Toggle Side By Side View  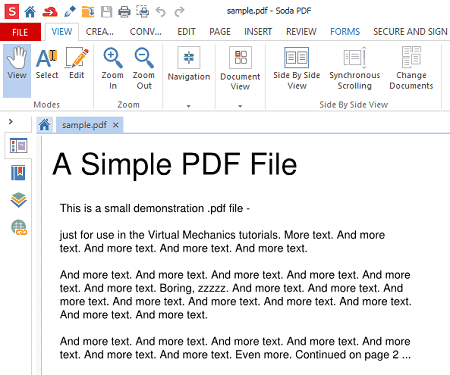297,69
